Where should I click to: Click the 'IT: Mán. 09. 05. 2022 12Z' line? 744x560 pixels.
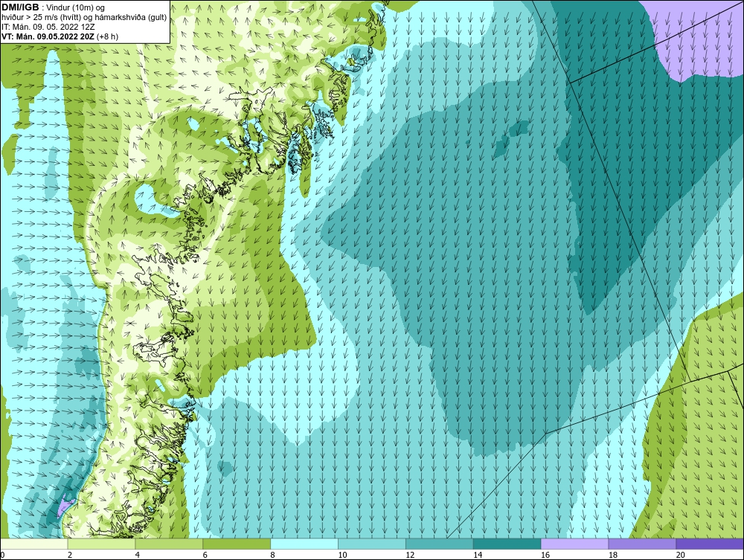(x=48, y=27)
